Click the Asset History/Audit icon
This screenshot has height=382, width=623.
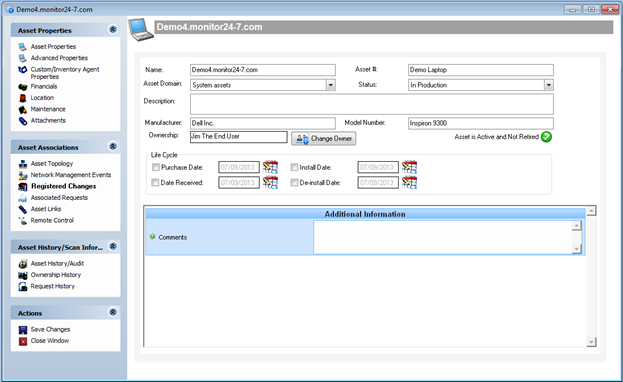23,264
